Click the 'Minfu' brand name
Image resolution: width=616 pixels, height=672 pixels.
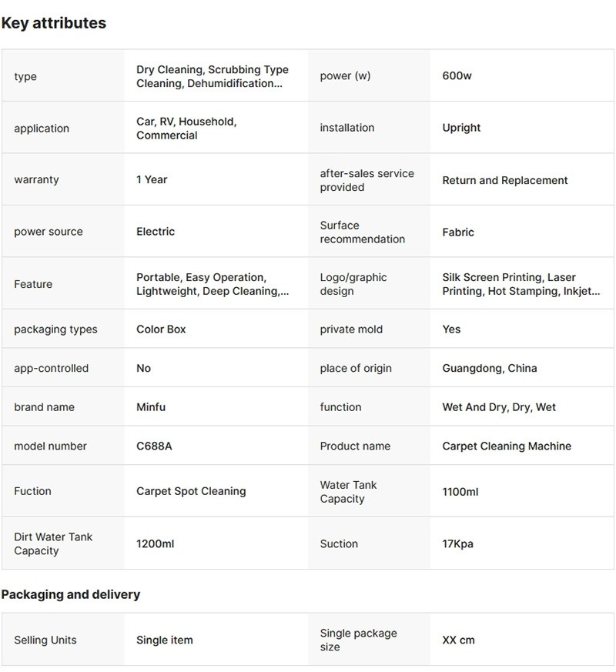(152, 407)
